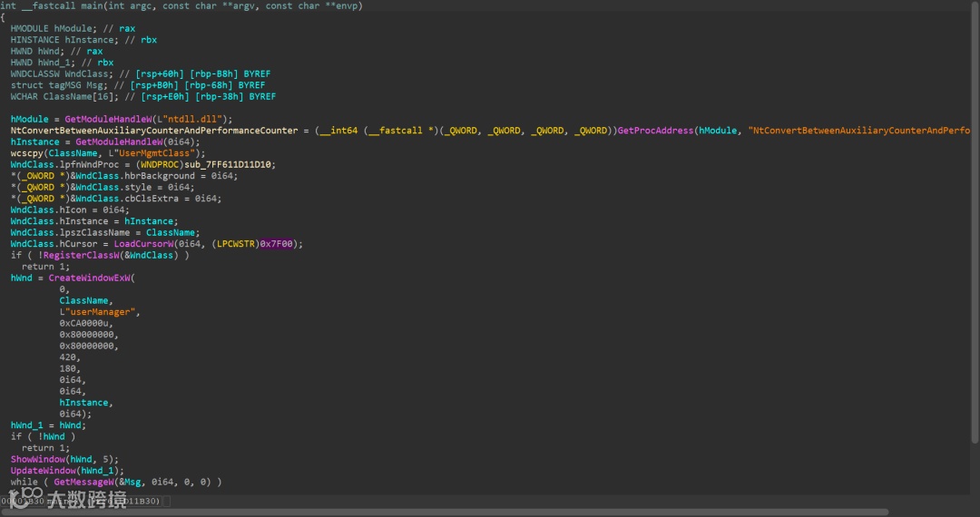The image size is (980, 517).
Task: Select the 0x7F00 cursor constant
Action: click(x=276, y=243)
